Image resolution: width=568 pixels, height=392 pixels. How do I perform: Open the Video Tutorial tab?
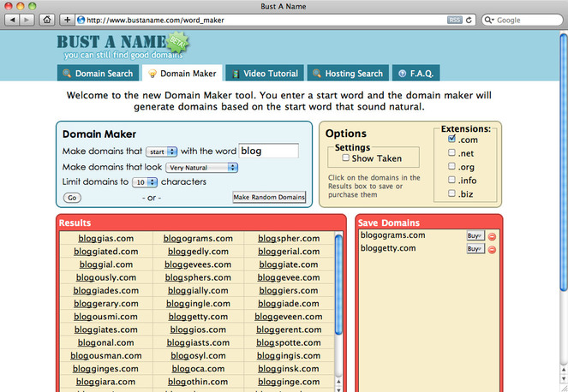pos(265,73)
